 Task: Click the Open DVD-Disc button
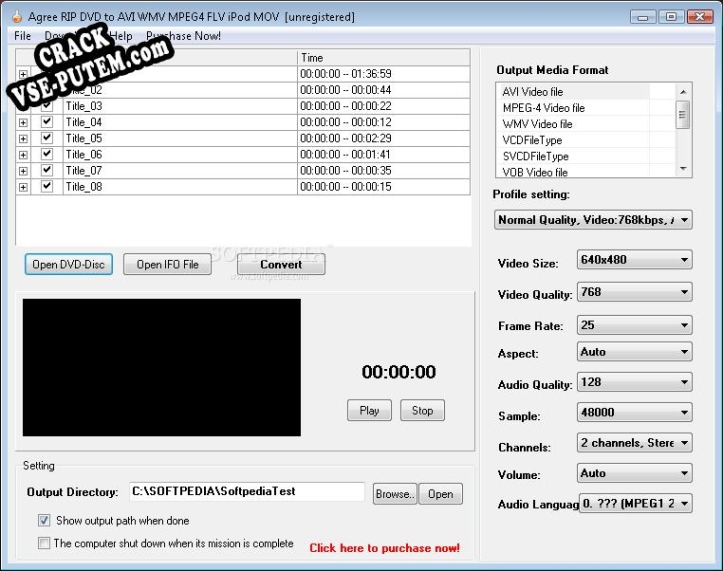(x=69, y=264)
